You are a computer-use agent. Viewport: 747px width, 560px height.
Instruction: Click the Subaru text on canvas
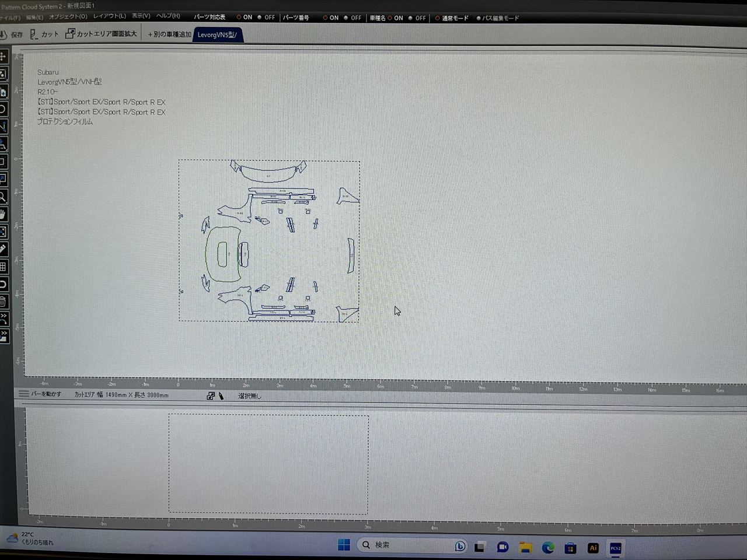click(x=48, y=72)
